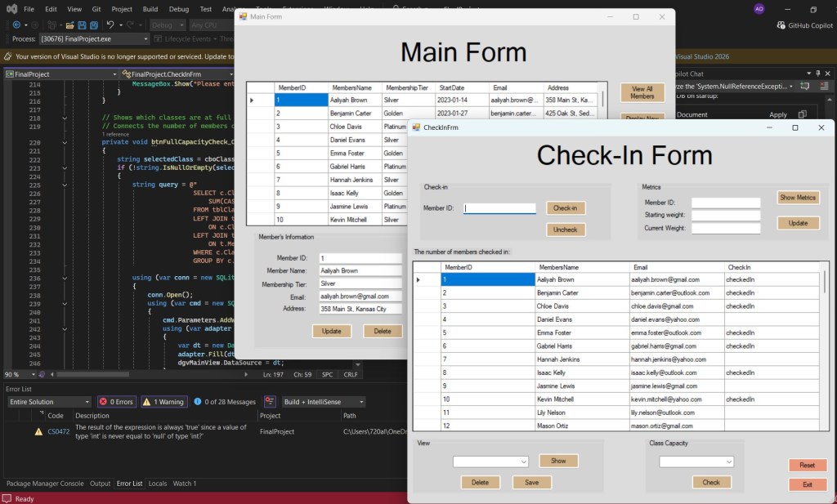Toggle the 1 Warning filter

coord(163,402)
